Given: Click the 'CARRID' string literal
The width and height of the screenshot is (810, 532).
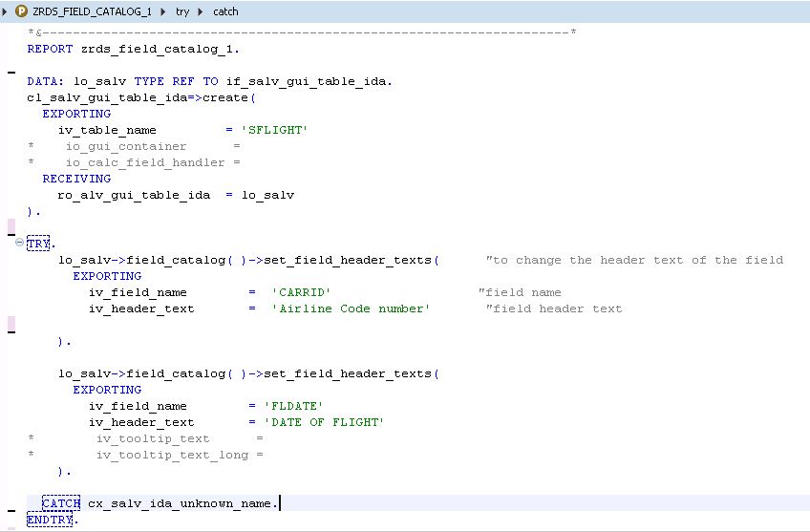Looking at the screenshot, I should (x=301, y=292).
